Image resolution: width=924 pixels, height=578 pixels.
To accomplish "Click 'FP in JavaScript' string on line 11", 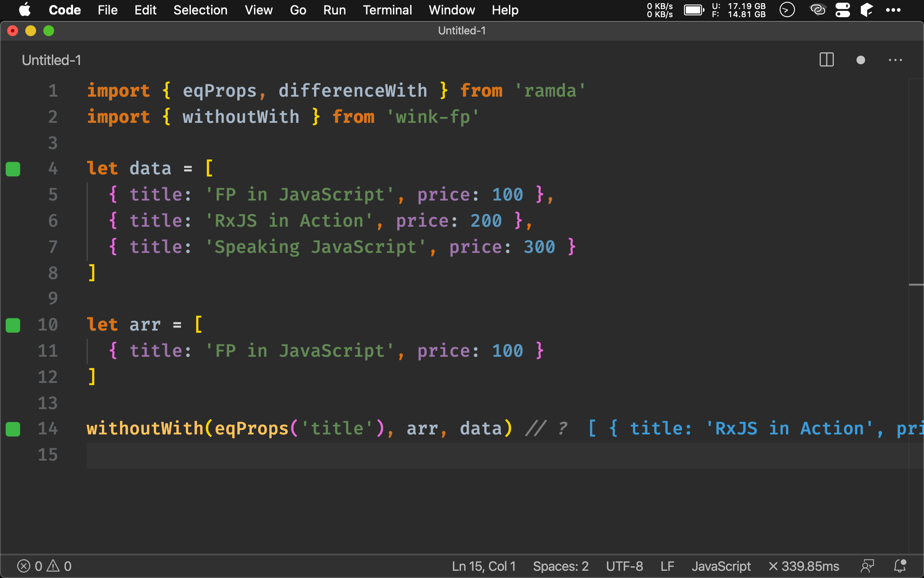I will (x=299, y=351).
